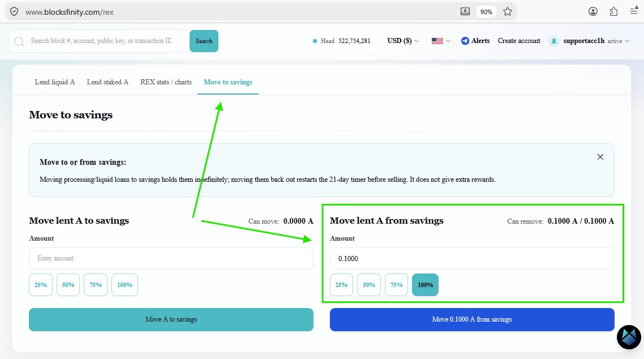Click the shield site-security icon in address bar

coord(14,11)
